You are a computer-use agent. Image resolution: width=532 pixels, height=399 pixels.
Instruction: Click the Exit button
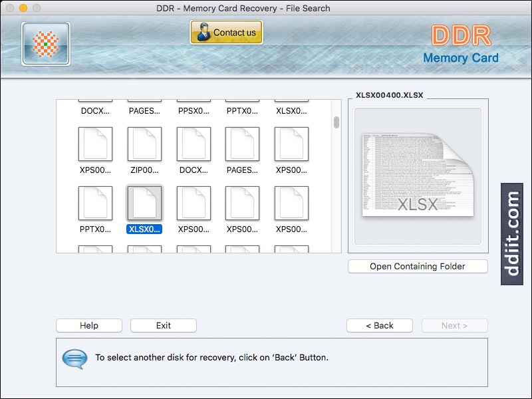tap(163, 325)
